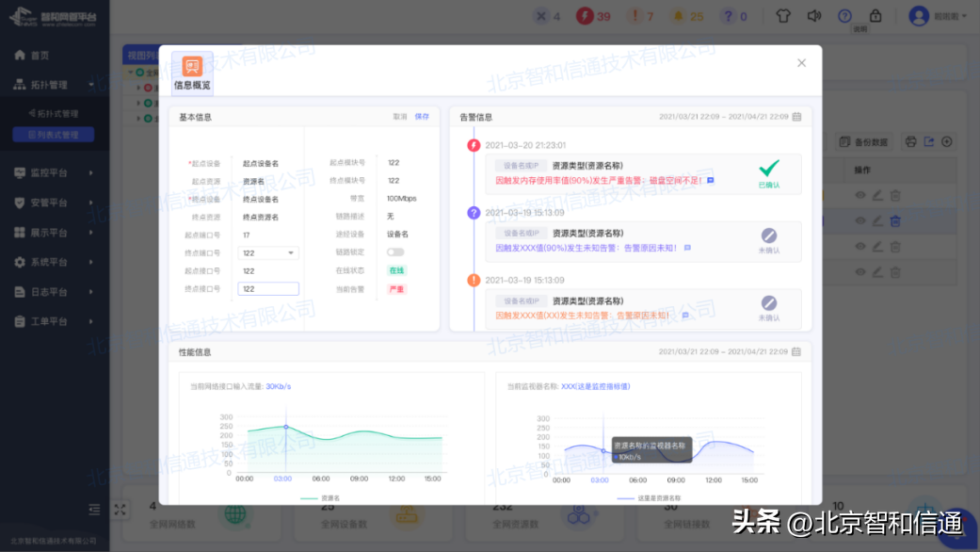The width and height of the screenshot is (980, 552).
Task: Click the edit pencil icon in the first row
Action: (x=877, y=193)
